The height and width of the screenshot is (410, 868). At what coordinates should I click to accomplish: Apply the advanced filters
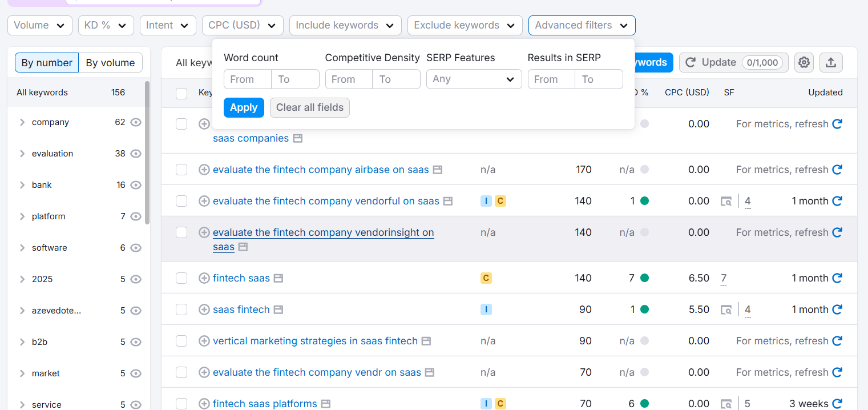[x=244, y=107]
